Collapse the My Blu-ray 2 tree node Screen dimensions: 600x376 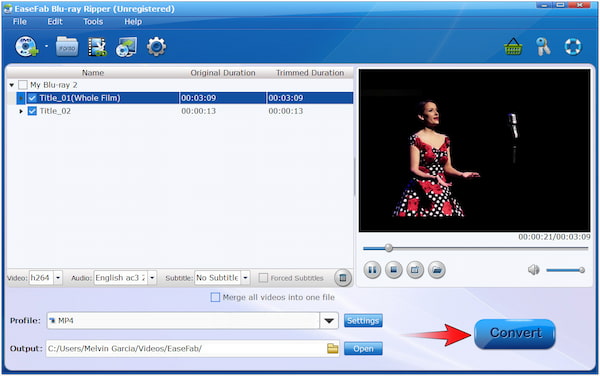pyautogui.click(x=11, y=85)
